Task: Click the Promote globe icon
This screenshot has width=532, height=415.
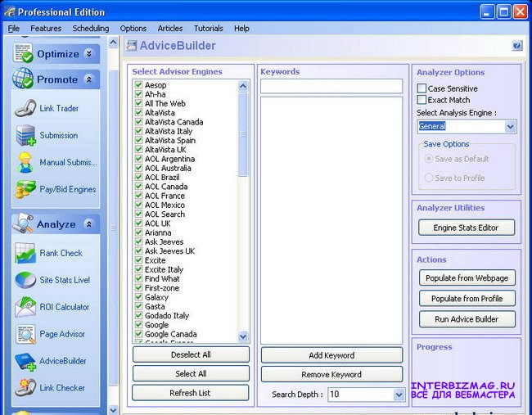Action: coord(23,79)
